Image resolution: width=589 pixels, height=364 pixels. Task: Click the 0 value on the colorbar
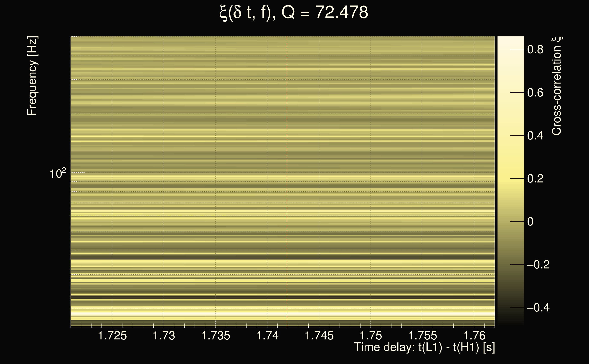coord(530,222)
